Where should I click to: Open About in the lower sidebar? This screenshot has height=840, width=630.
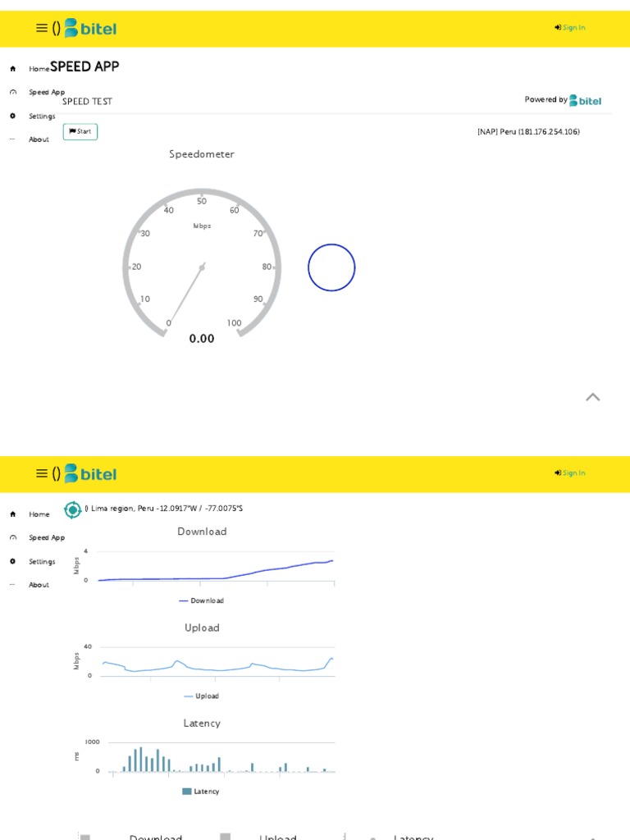click(x=39, y=584)
